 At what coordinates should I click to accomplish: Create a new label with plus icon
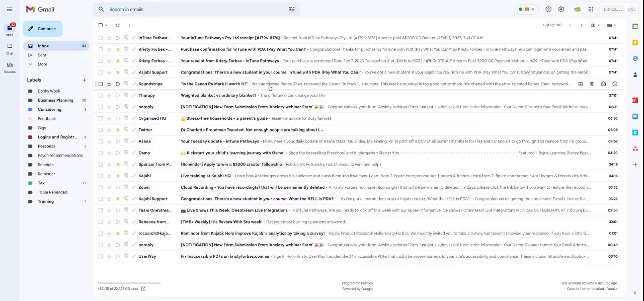click(x=84, y=80)
